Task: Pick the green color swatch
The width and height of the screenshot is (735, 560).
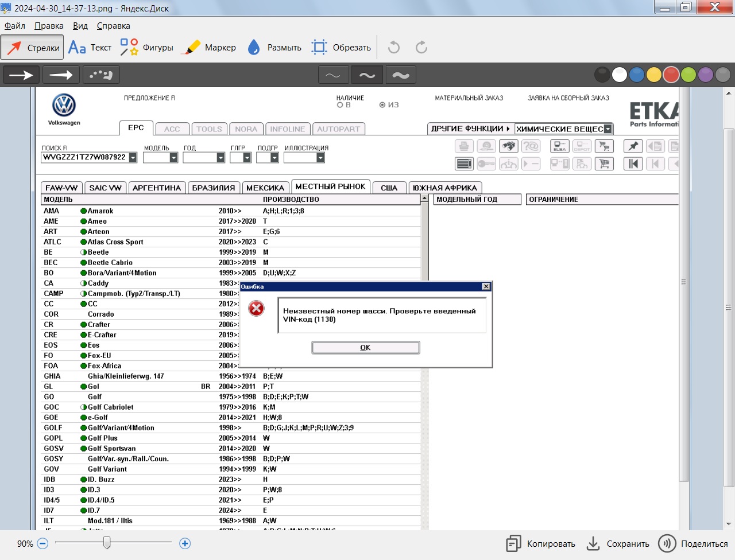Action: click(688, 75)
